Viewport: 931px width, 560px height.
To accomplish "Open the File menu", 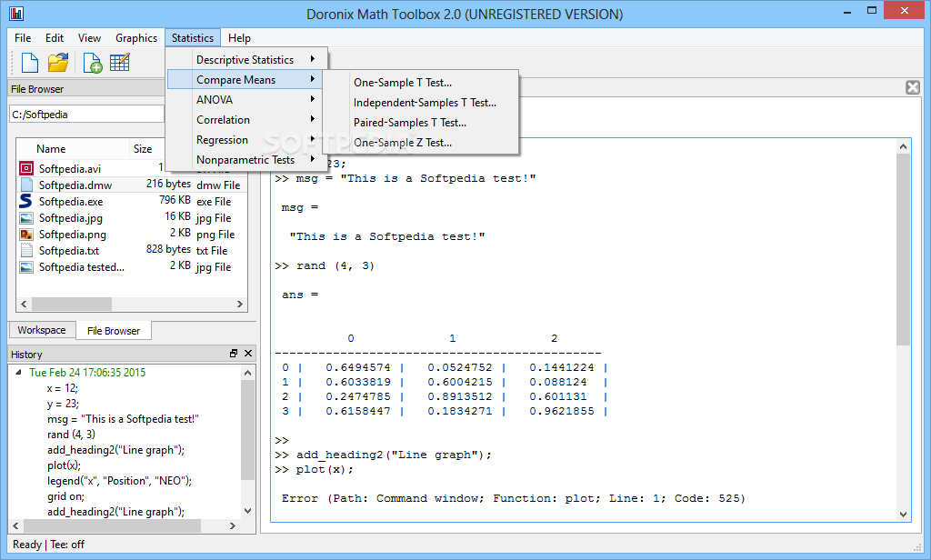I will 23,38.
